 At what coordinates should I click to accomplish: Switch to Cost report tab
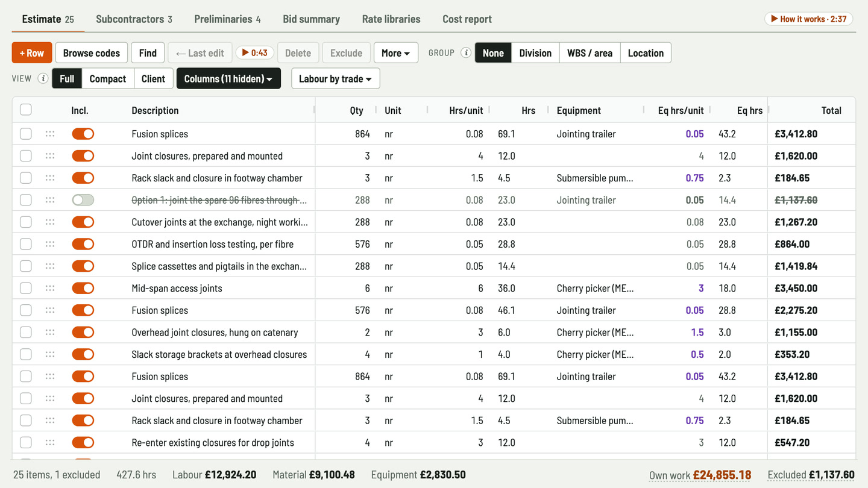[467, 19]
